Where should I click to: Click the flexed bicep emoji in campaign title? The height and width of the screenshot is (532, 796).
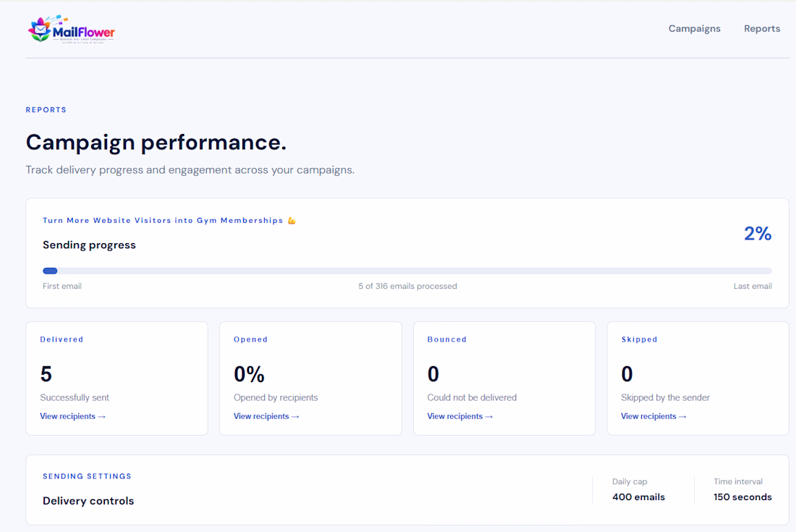[x=292, y=221]
